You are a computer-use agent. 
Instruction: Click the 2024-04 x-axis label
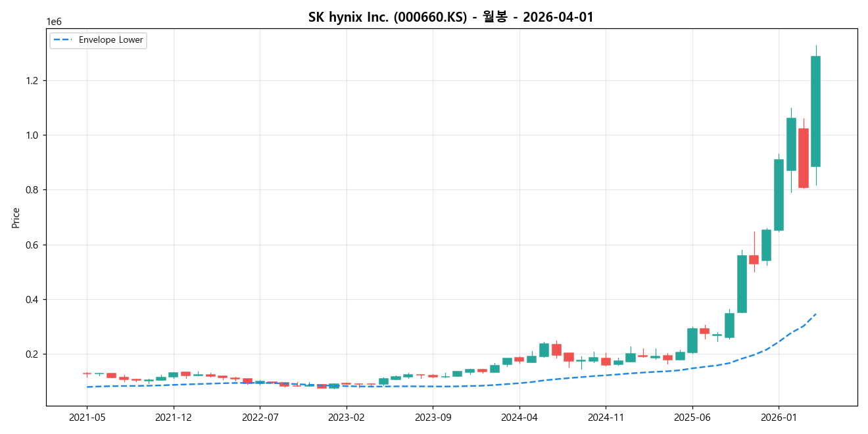519,417
